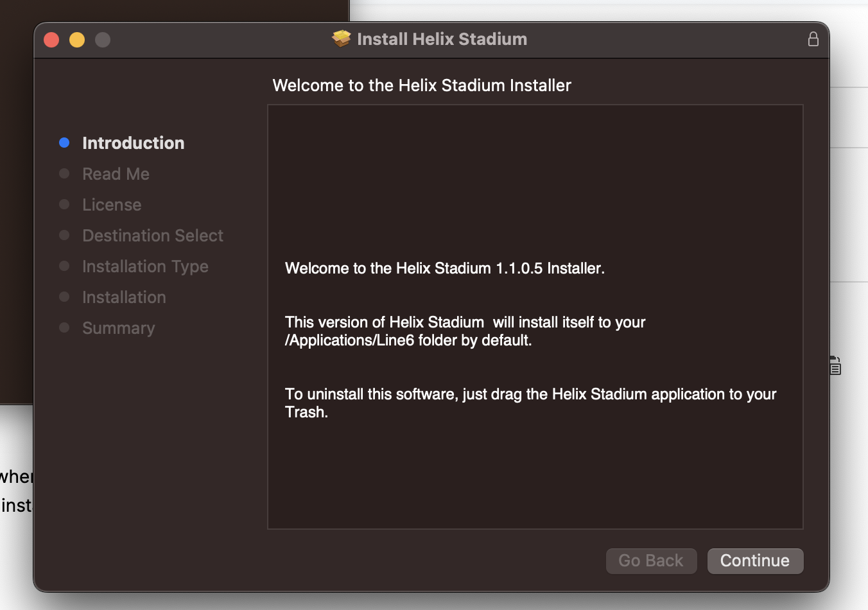The width and height of the screenshot is (868, 610).
Task: Select the Introduction step in the sidebar
Action: (133, 143)
